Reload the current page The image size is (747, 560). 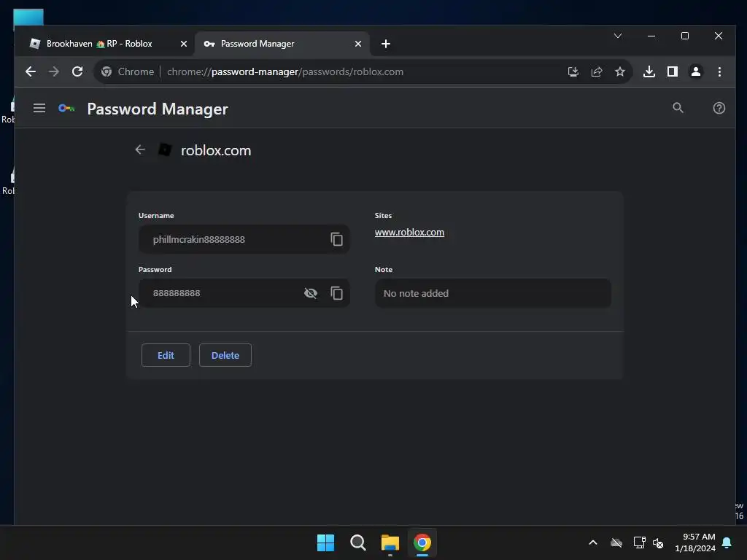(77, 71)
